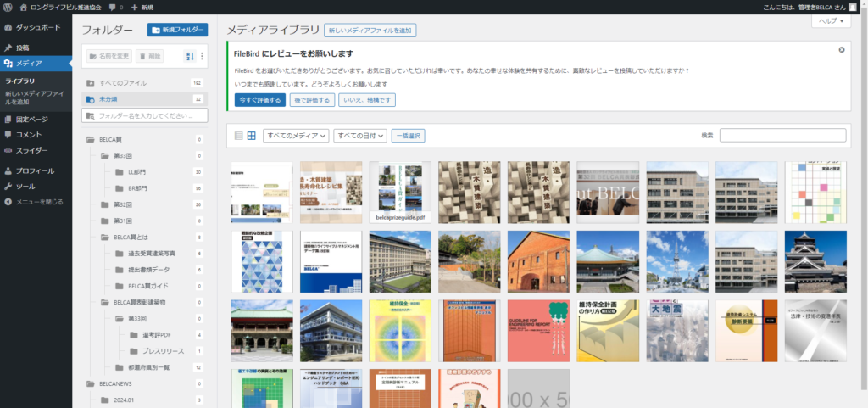Select the 維持保全計画の作り方 cover thumbnail

(608, 331)
